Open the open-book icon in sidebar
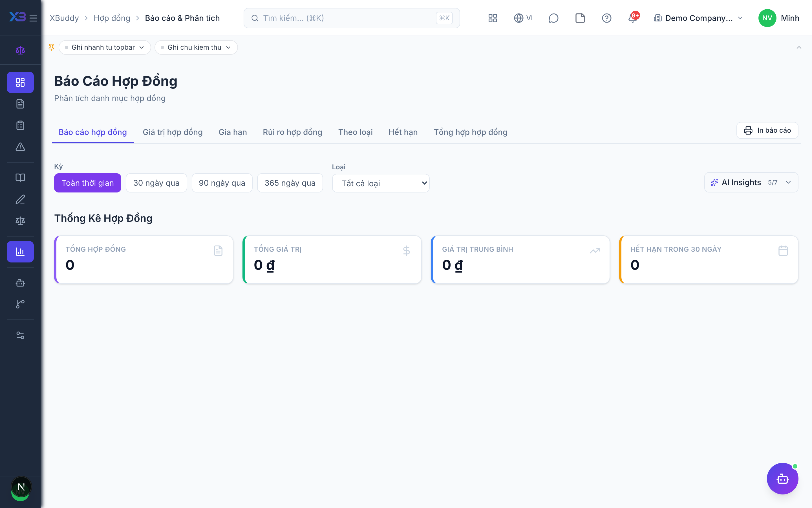The width and height of the screenshot is (812, 508). [20, 178]
